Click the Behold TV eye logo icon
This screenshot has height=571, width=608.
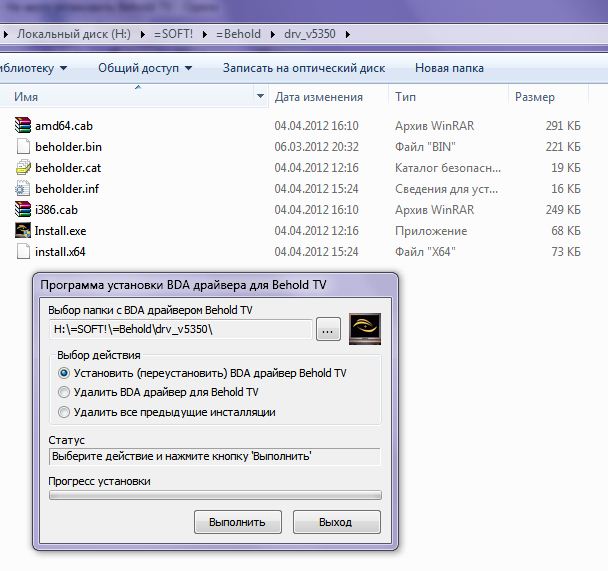364,329
